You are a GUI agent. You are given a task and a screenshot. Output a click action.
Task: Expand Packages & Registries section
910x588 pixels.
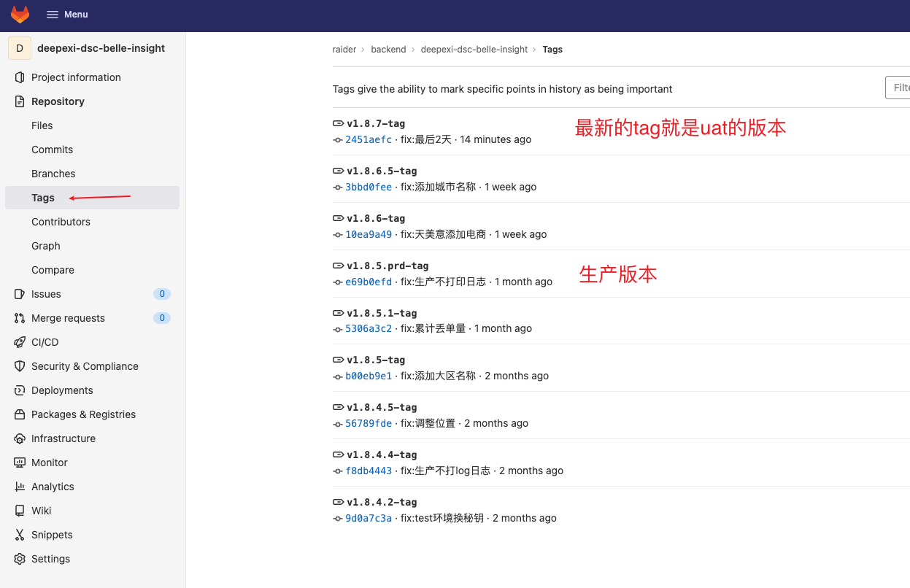coord(83,414)
